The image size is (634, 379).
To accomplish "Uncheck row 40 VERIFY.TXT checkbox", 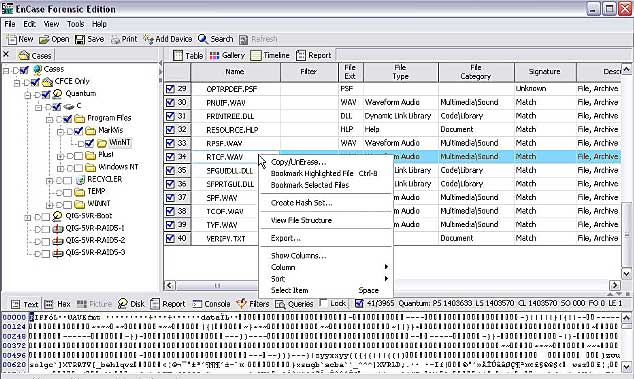I will click(x=170, y=238).
